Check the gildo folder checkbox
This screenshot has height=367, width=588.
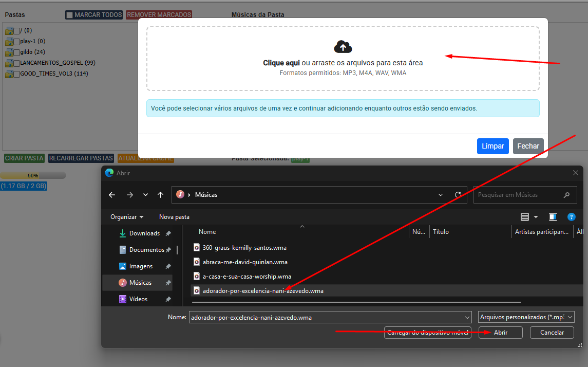point(17,52)
